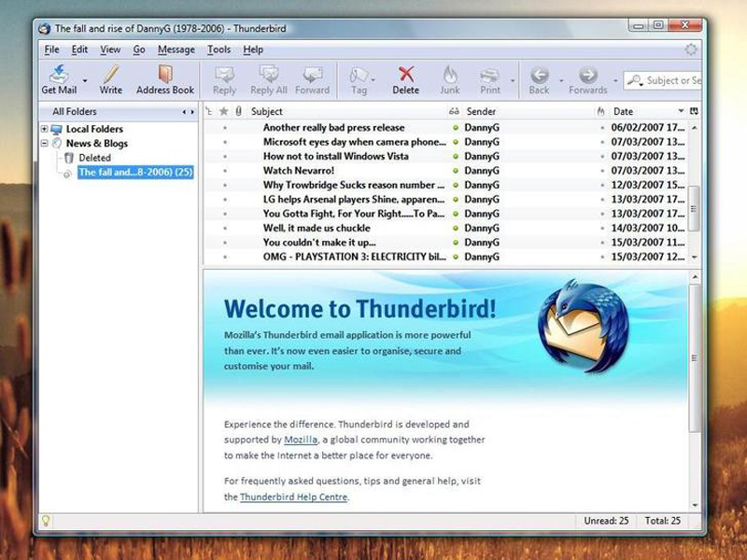Click the Reply All icon
Viewport: 747px width, 560px height.
270,77
